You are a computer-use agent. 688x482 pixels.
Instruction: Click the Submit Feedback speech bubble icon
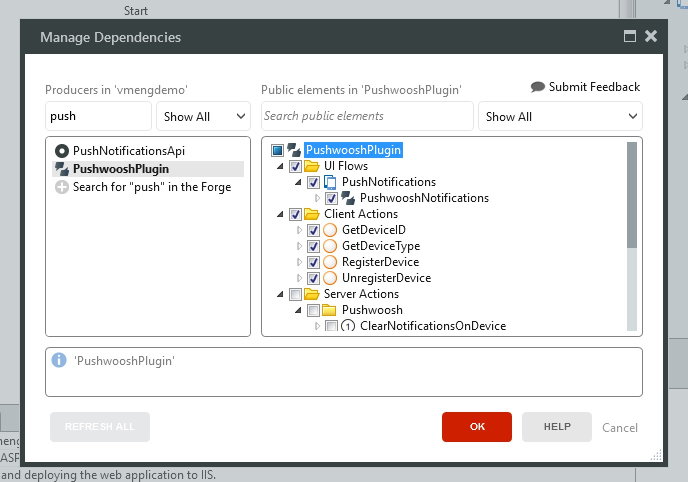[538, 87]
